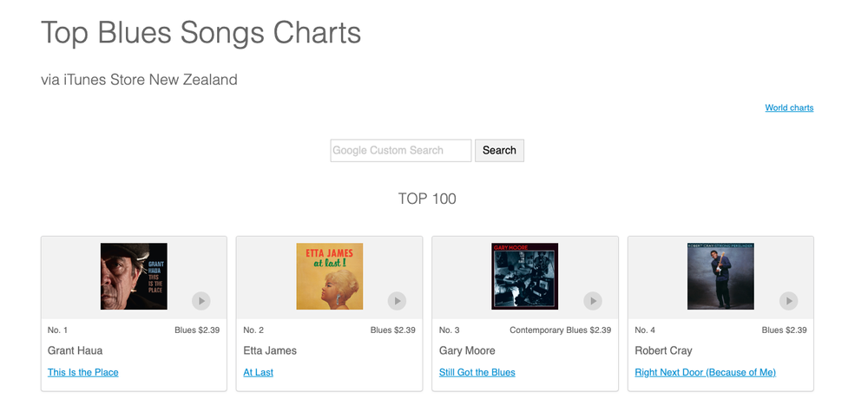Select the Top Blues Songs Charts heading

click(201, 33)
